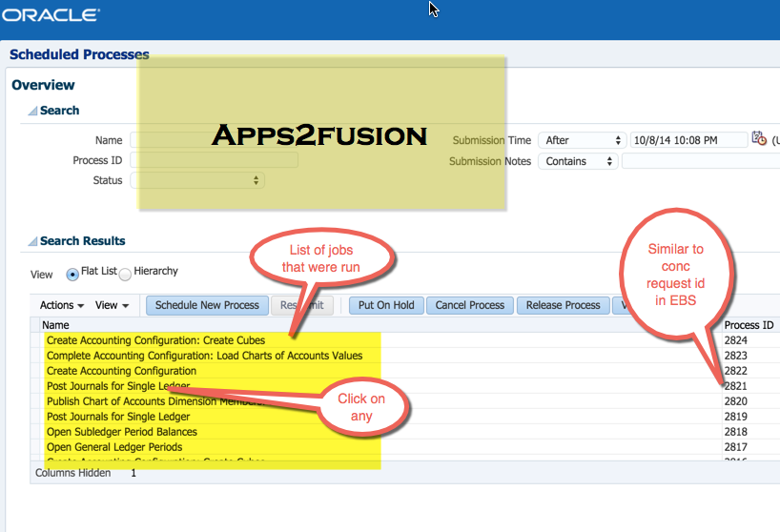
Task: Open the Submission Time calendar picker icon
Action: (x=759, y=138)
